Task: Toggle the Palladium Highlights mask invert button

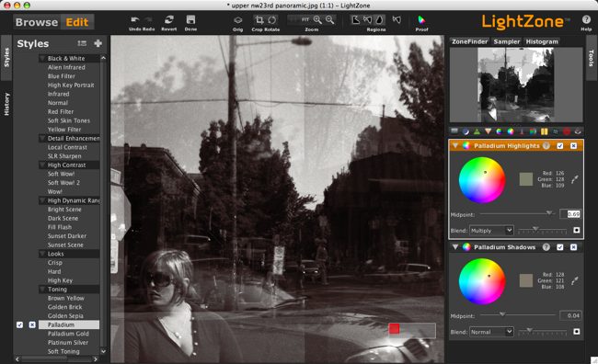Action: 577,230
